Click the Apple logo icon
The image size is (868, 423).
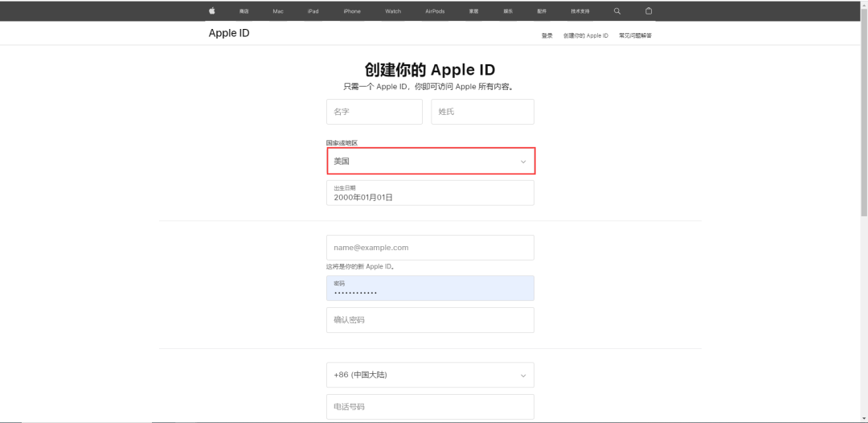pos(211,11)
